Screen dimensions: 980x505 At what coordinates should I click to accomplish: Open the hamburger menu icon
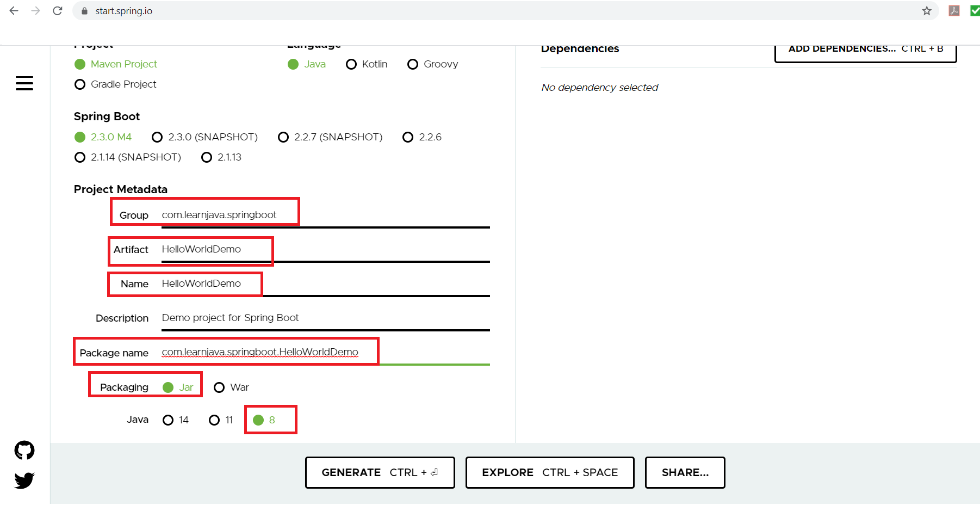coord(24,83)
